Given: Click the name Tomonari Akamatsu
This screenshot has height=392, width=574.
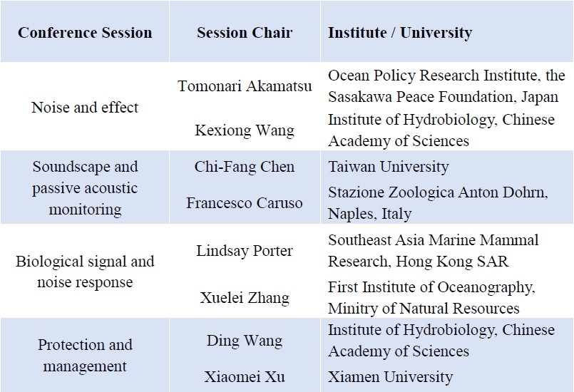Looking at the screenshot, I should tap(245, 86).
